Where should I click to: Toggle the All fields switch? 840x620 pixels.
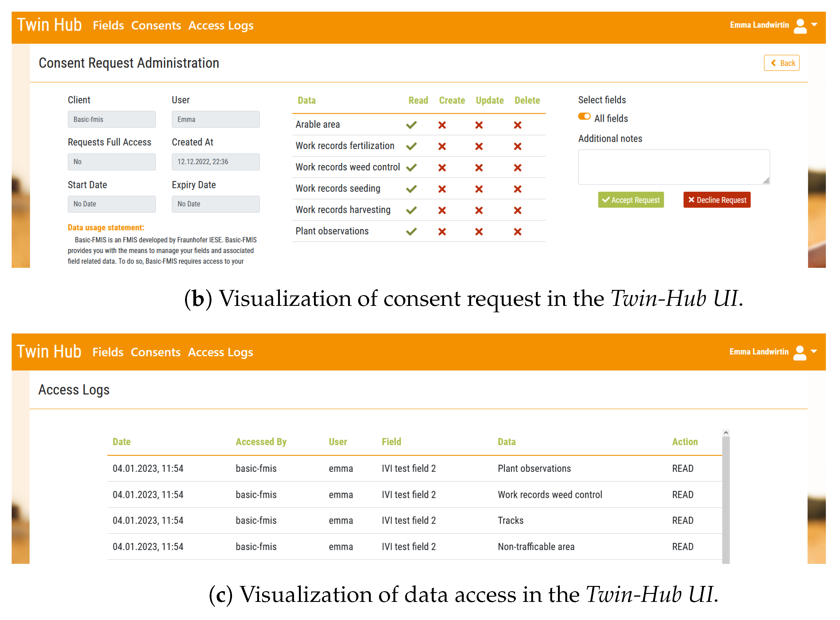click(584, 117)
